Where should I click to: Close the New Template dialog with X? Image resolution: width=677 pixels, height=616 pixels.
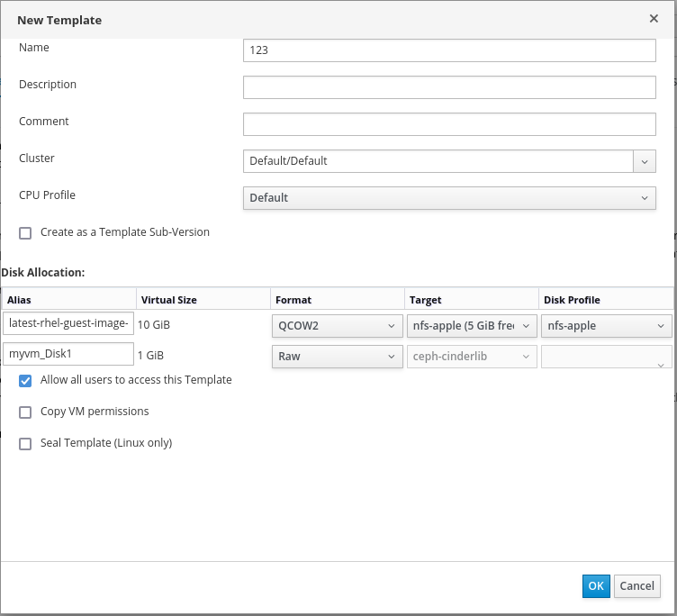654,19
